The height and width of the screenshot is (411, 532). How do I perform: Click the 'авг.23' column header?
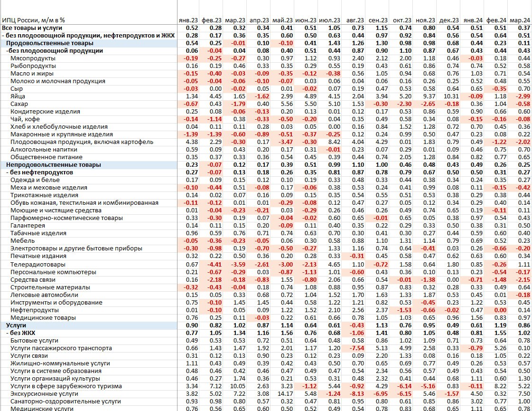pos(355,20)
